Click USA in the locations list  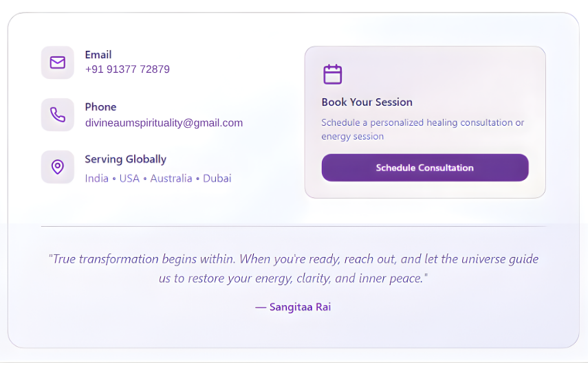[129, 179]
